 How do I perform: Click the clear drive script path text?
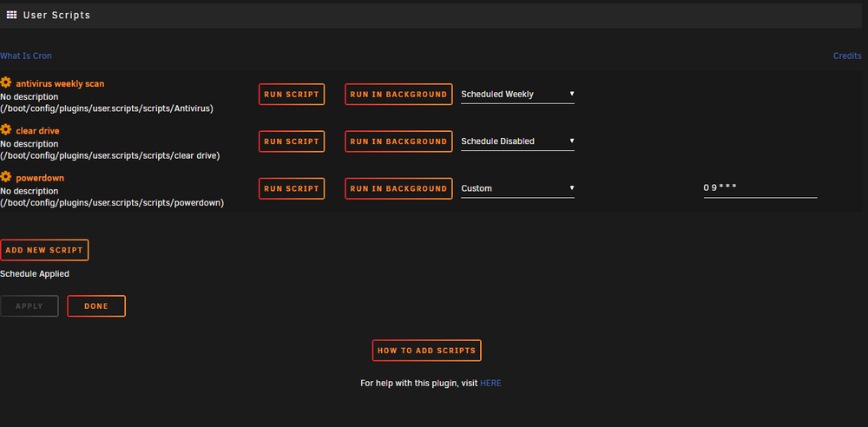coord(110,155)
